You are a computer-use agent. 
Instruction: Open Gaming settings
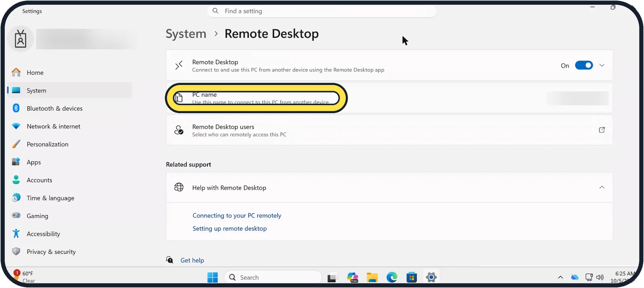(69, 216)
